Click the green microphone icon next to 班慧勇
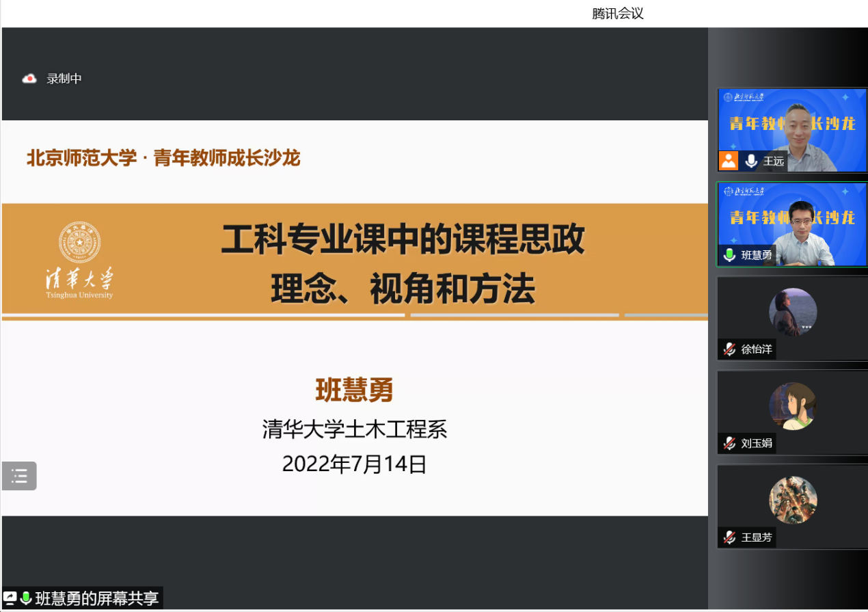 click(729, 255)
